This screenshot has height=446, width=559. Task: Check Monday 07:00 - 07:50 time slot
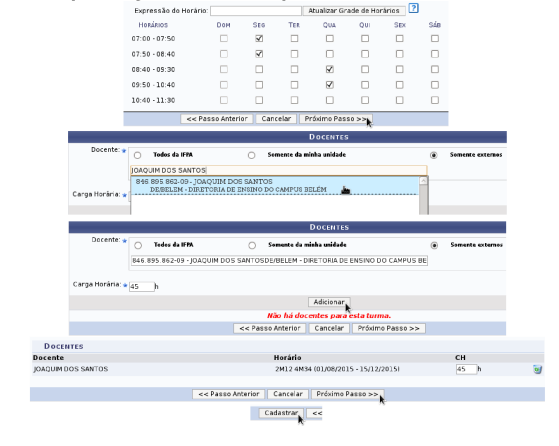click(x=259, y=39)
